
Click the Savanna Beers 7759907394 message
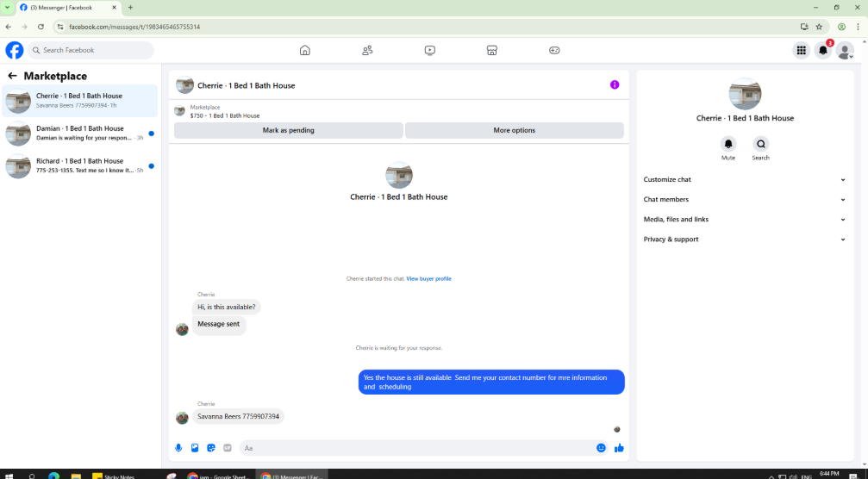(x=239, y=416)
